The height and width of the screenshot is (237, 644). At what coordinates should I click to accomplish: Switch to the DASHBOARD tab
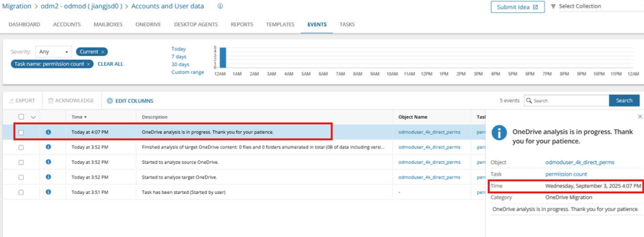point(24,24)
